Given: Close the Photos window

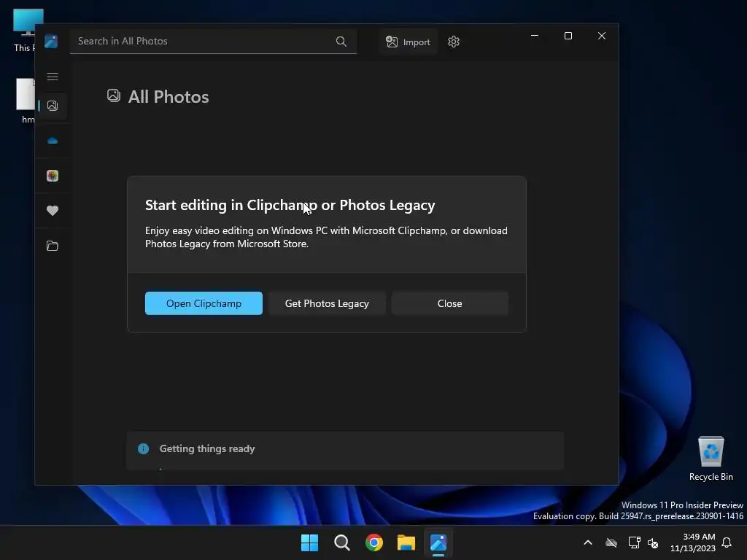Looking at the screenshot, I should click(x=602, y=36).
